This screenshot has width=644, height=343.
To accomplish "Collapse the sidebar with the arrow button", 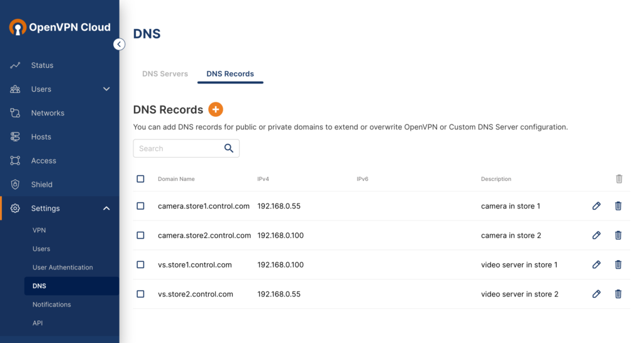I will click(x=119, y=45).
